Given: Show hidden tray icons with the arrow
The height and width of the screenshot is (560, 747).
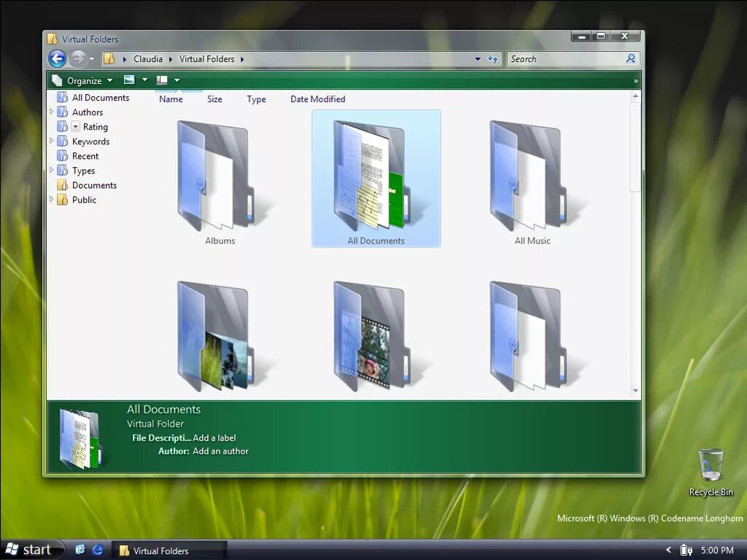Looking at the screenshot, I should click(668, 550).
